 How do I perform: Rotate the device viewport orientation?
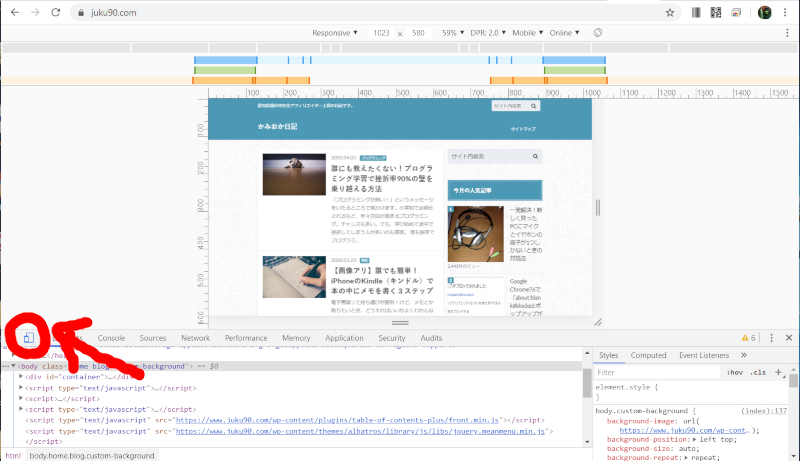coord(598,33)
